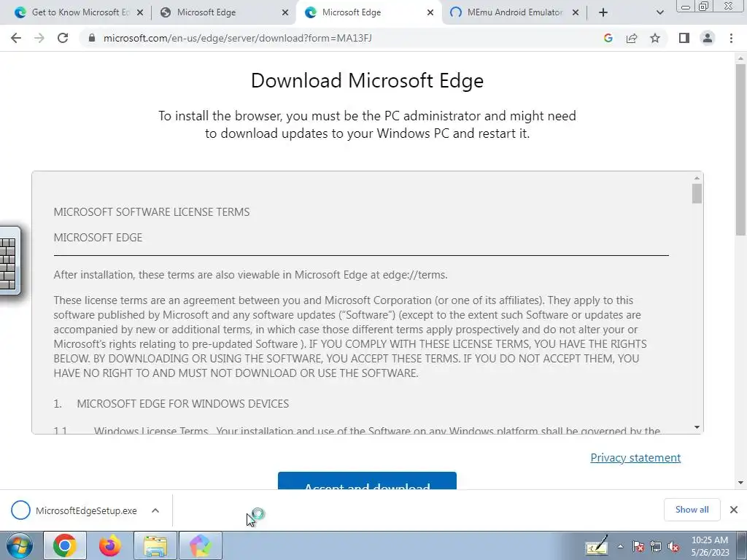Click 'Download Microsoft Edge' heading
747x560 pixels.
coord(368,80)
